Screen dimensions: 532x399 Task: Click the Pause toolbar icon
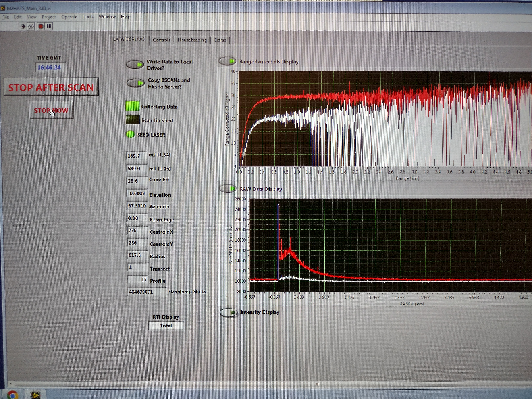(x=49, y=26)
